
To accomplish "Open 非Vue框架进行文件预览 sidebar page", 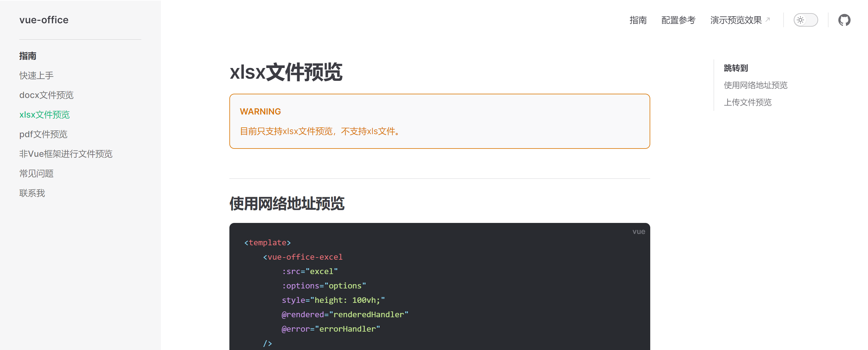I will (66, 154).
